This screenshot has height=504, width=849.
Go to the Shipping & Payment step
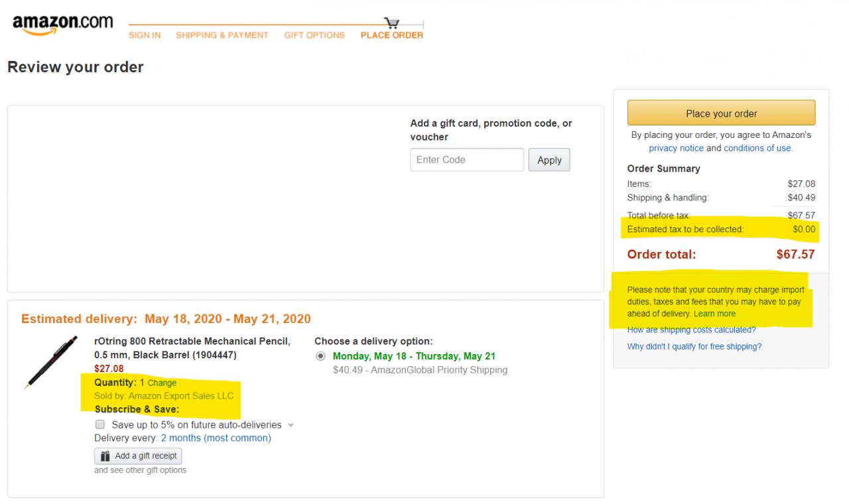(x=222, y=35)
